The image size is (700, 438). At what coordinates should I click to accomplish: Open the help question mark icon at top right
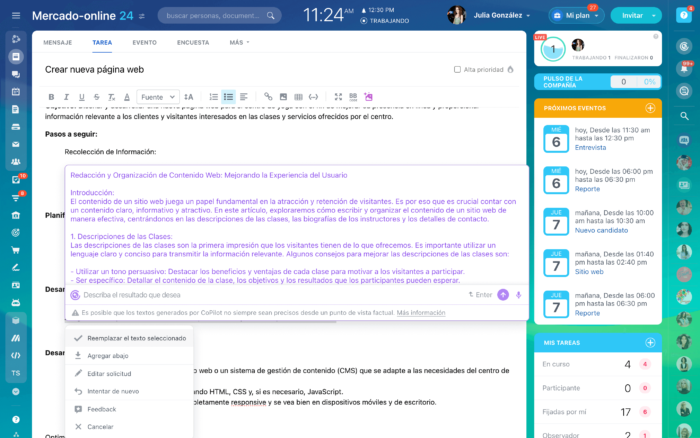click(683, 15)
